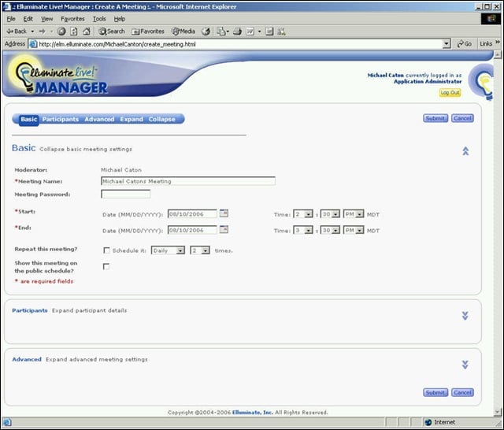Open the repeat times count dropdown
The height and width of the screenshot is (430, 504).
coord(200,250)
